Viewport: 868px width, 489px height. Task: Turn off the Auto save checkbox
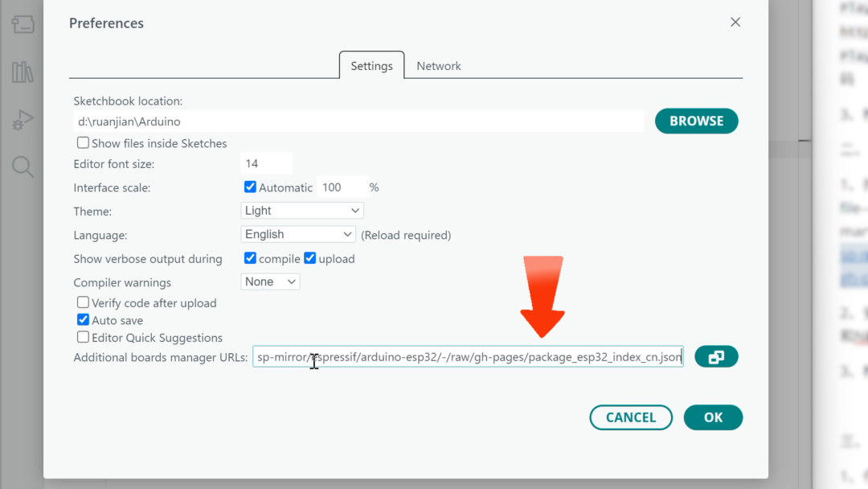(83, 320)
